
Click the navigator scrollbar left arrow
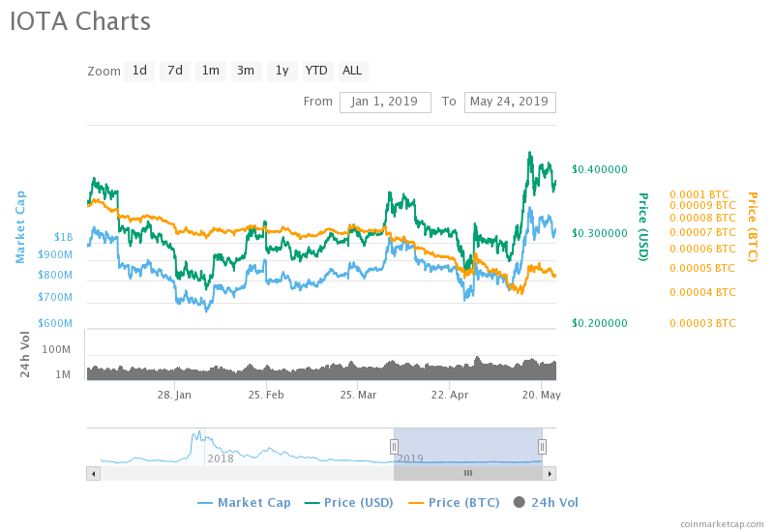tap(93, 473)
